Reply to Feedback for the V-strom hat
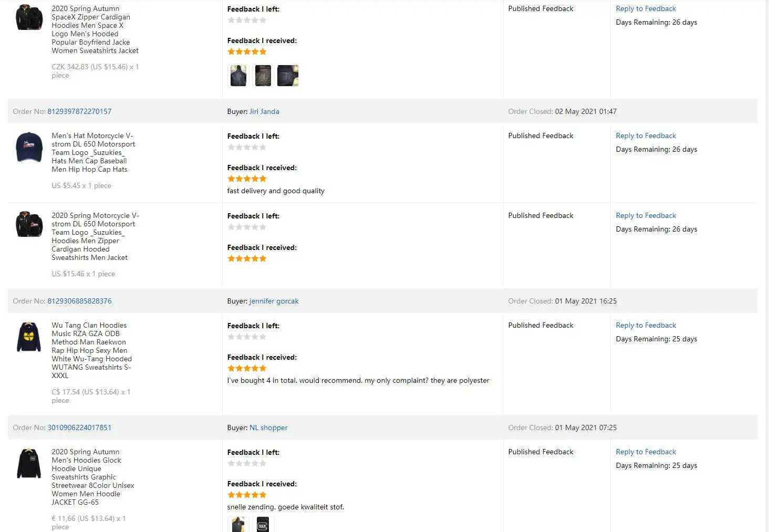This screenshot has width=769, height=532. click(x=646, y=135)
